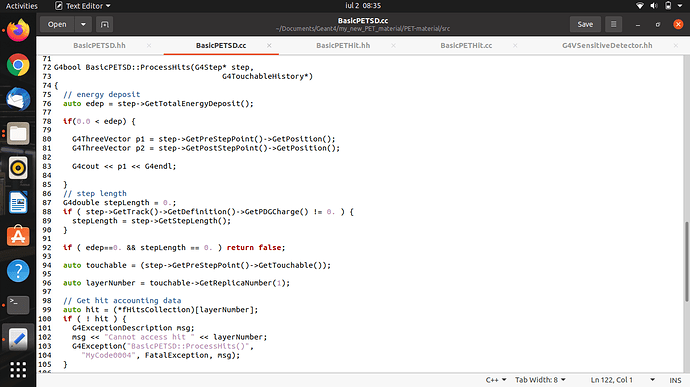Open the Ln 122, Col 1 position dropdown

[x=622, y=380]
